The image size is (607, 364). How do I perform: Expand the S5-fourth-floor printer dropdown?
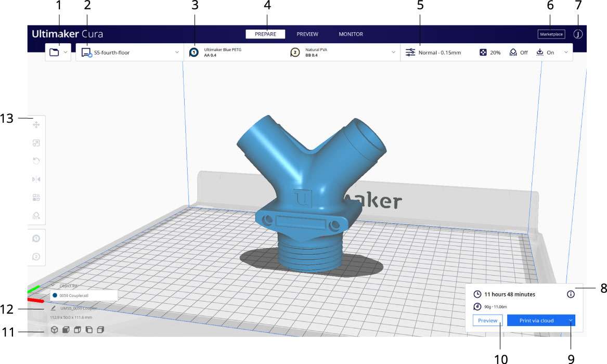point(176,52)
